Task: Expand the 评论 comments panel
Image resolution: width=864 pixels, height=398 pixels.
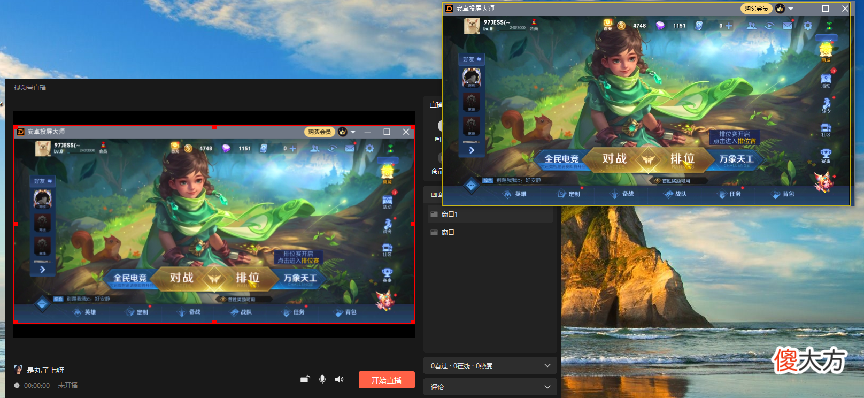Action: (x=490, y=387)
